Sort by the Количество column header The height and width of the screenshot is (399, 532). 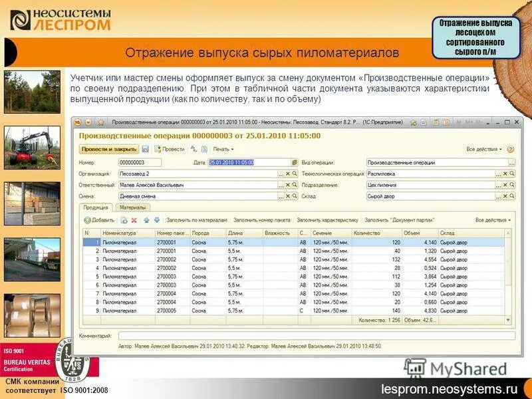coord(376,233)
